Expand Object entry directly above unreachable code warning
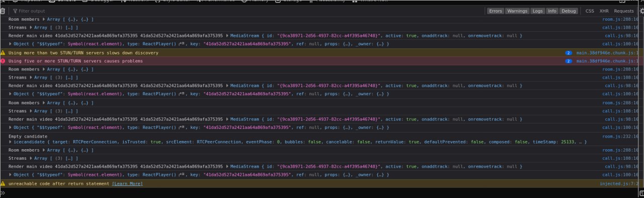Image resolution: width=644 pixels, height=198 pixels. [11, 175]
